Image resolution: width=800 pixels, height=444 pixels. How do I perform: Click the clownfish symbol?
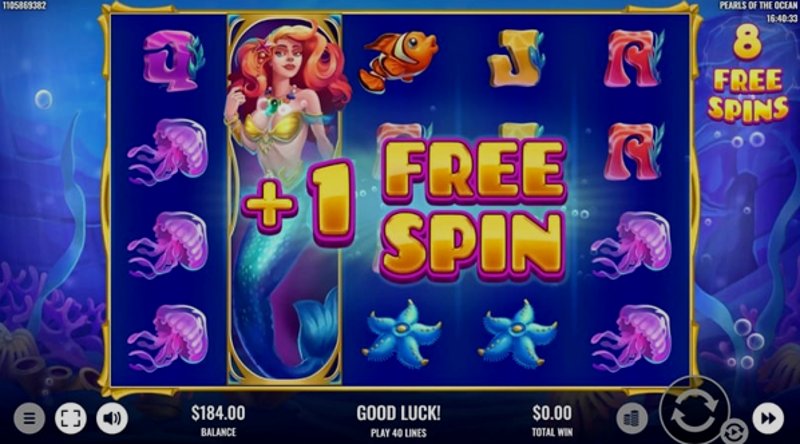click(399, 61)
